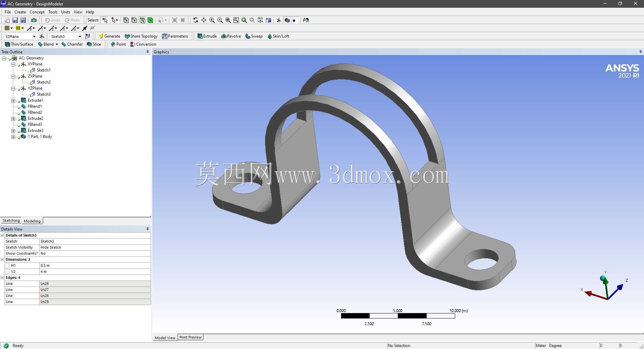Open the Create menu
Image resolution: width=644 pixels, height=349 pixels.
(20, 12)
